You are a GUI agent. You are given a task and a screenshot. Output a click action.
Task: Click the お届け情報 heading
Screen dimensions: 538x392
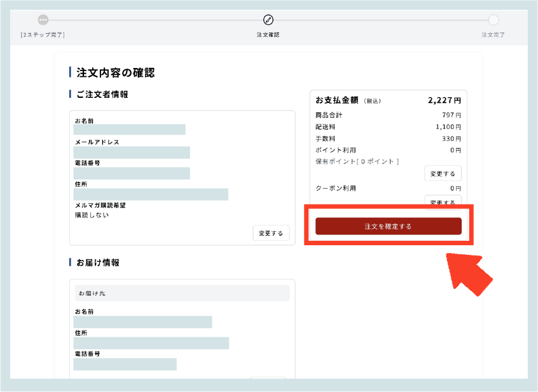[98, 262]
